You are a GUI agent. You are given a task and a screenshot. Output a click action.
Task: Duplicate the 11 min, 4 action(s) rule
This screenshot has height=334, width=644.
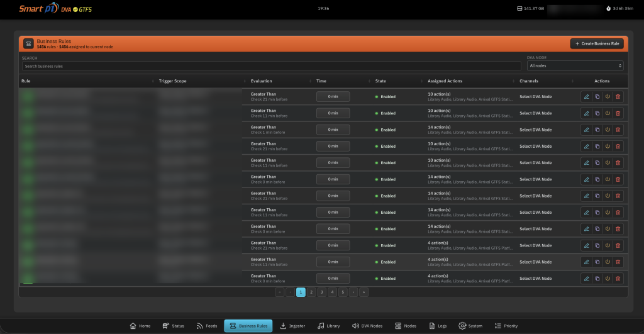point(597,262)
